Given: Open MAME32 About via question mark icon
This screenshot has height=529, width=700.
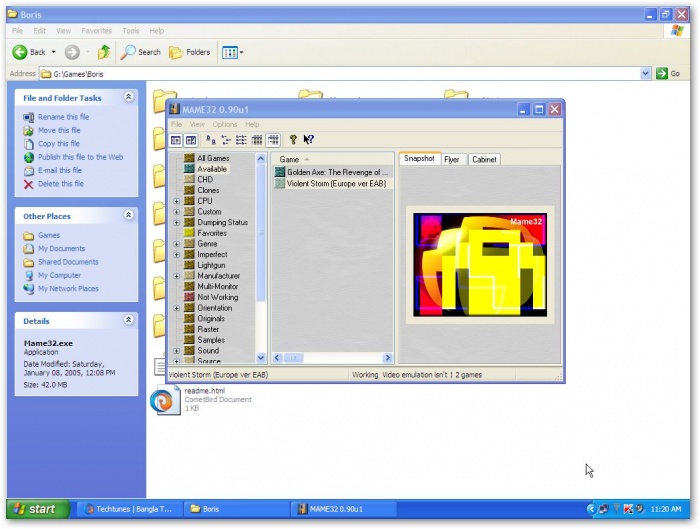Looking at the screenshot, I should (293, 140).
